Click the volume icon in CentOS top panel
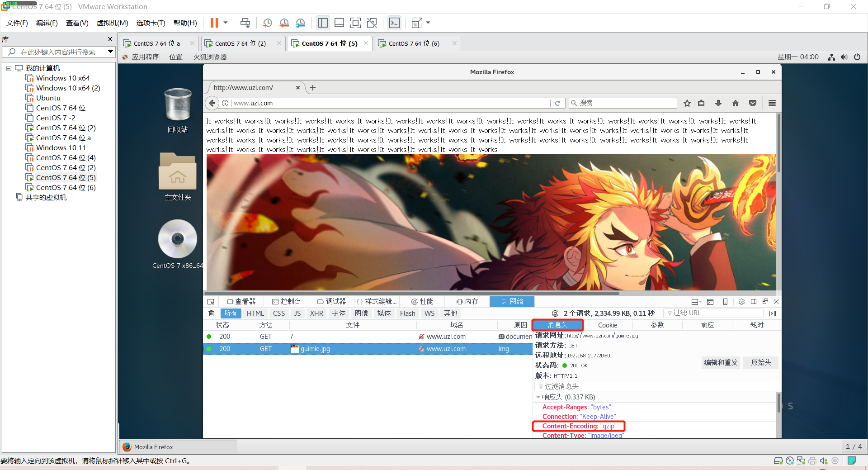This screenshot has height=470, width=868. tap(844, 57)
